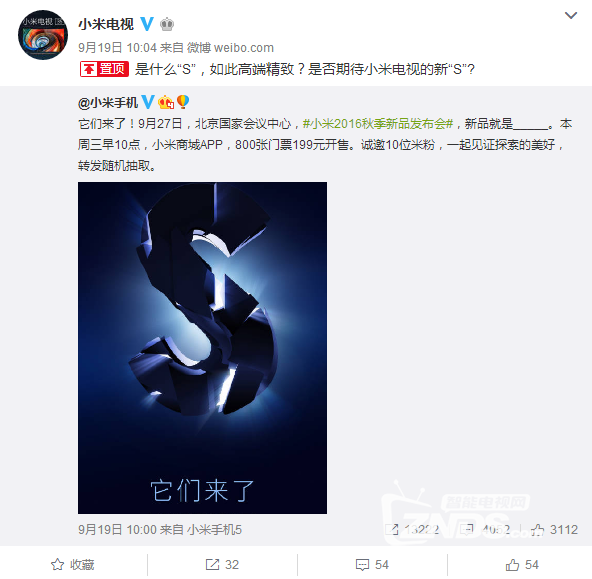
Task: Open the 微博 weibo.com source link
Action: point(230,48)
